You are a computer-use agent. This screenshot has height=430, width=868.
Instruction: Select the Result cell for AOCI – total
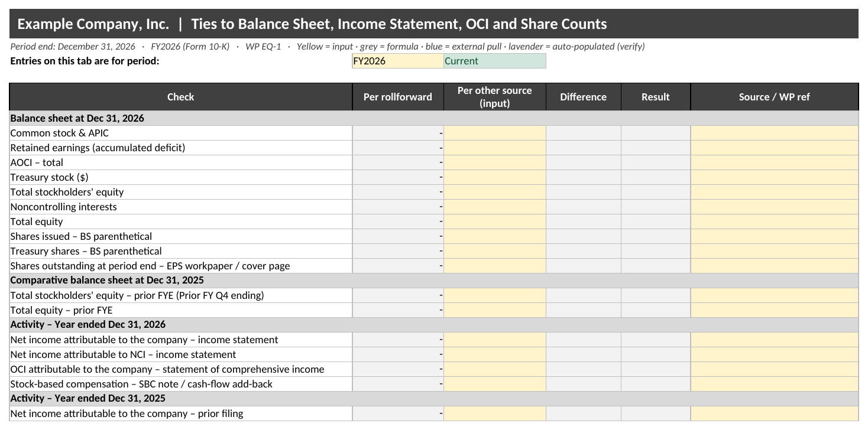tap(656, 162)
